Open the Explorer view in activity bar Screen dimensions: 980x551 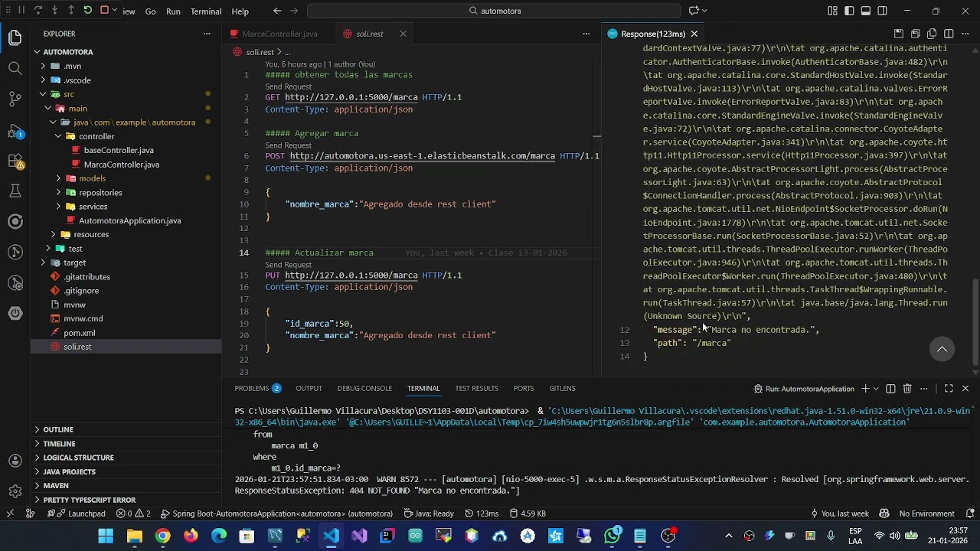click(x=15, y=37)
